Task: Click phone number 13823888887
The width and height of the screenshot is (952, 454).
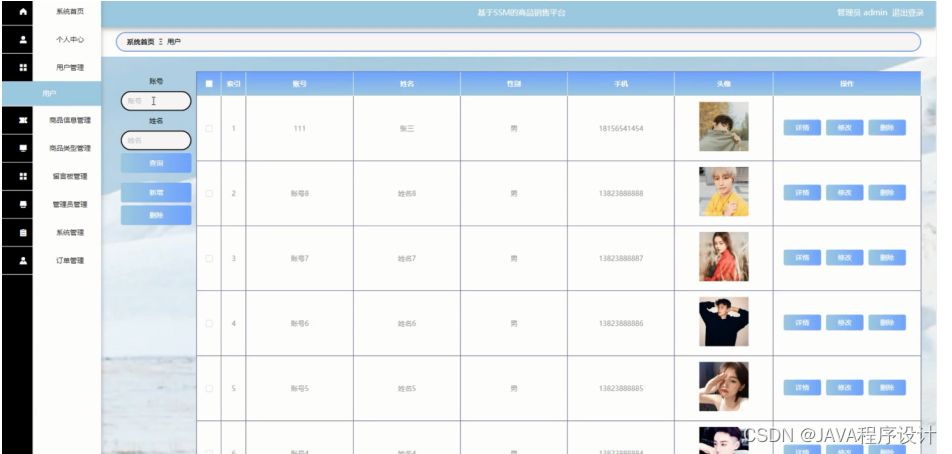Action: coord(620,259)
